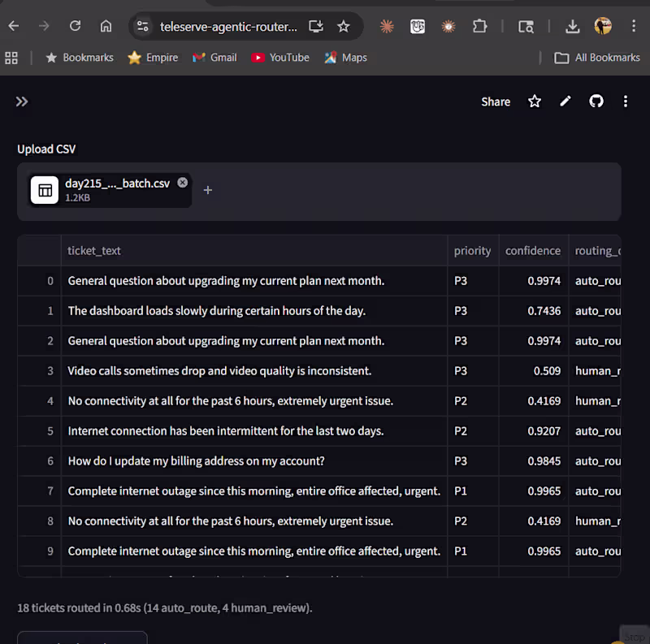Reload the current page

[x=75, y=26]
